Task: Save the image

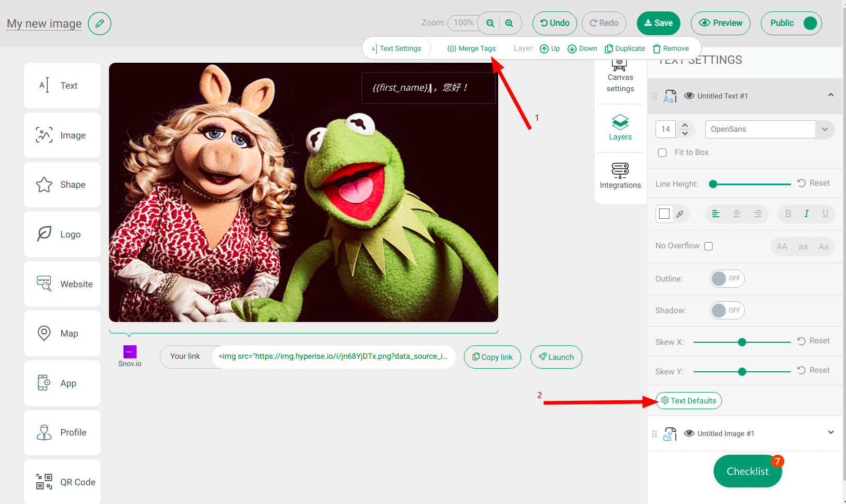Action: coord(658,23)
